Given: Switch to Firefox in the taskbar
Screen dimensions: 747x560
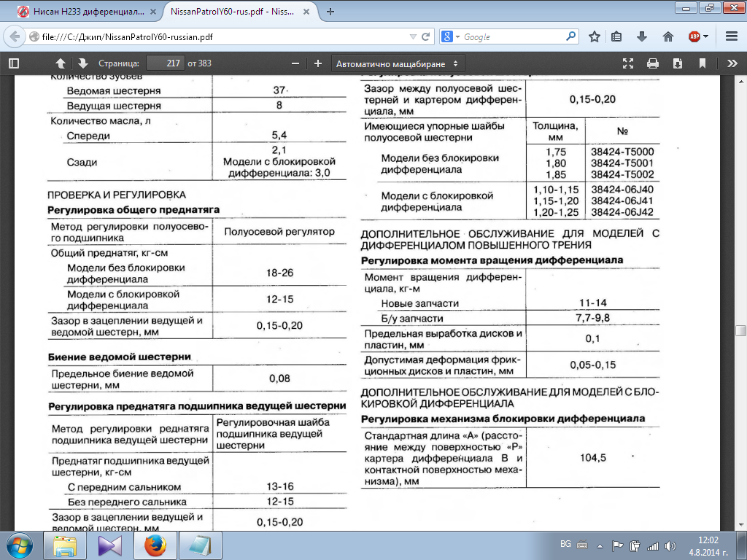Looking at the screenshot, I should click(155, 545).
